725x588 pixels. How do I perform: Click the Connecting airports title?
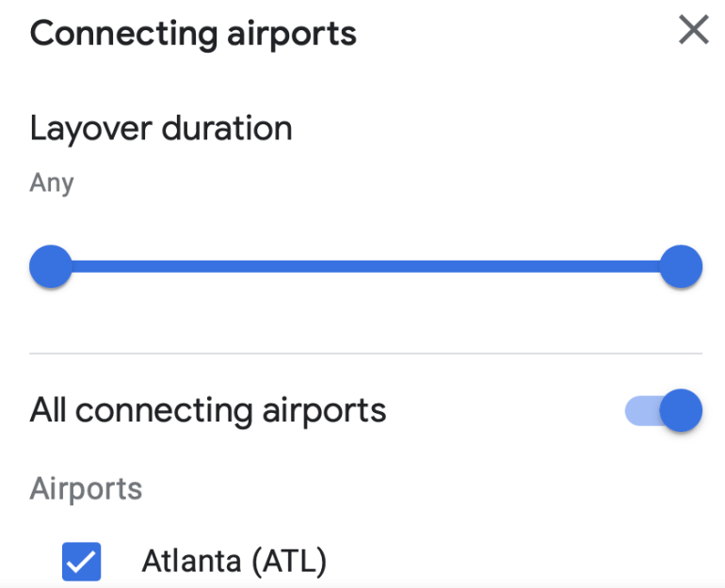(193, 34)
